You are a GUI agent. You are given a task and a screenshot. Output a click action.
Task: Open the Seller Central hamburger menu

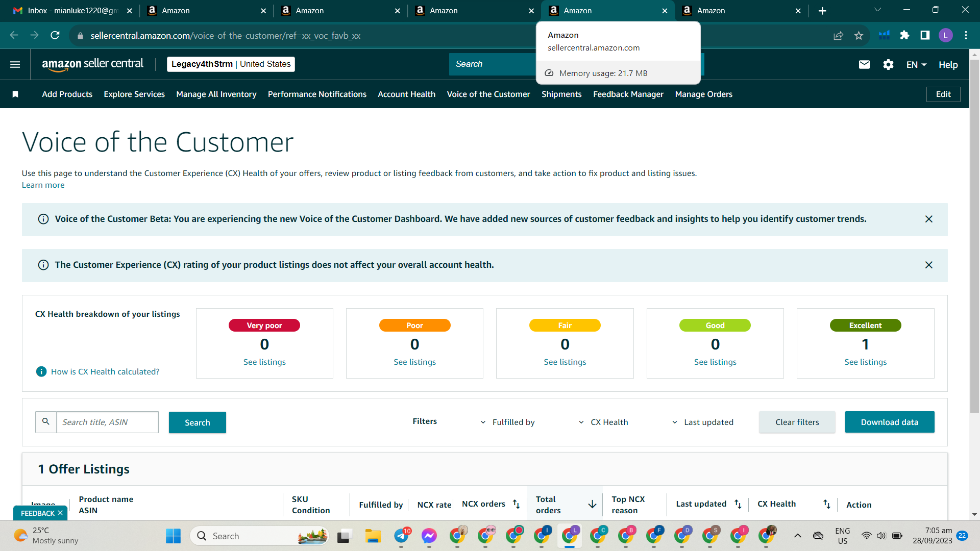coord(15,64)
